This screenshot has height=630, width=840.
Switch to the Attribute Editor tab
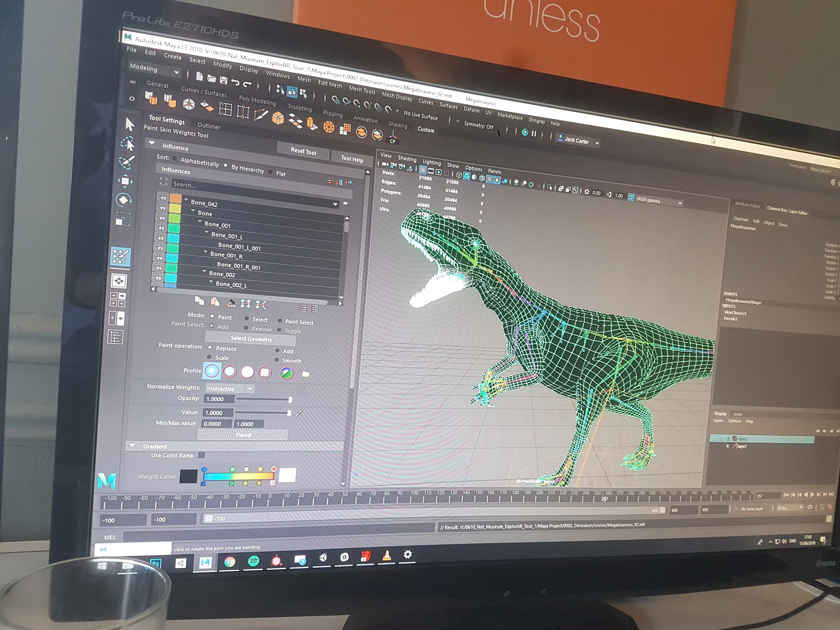point(747,205)
